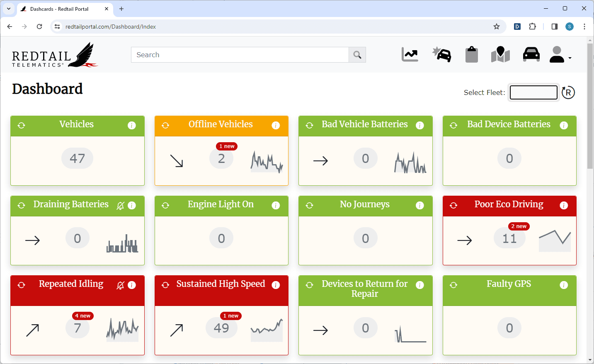Open the Select Fleet dropdown
Image resolution: width=594 pixels, height=364 pixels.
pos(533,92)
